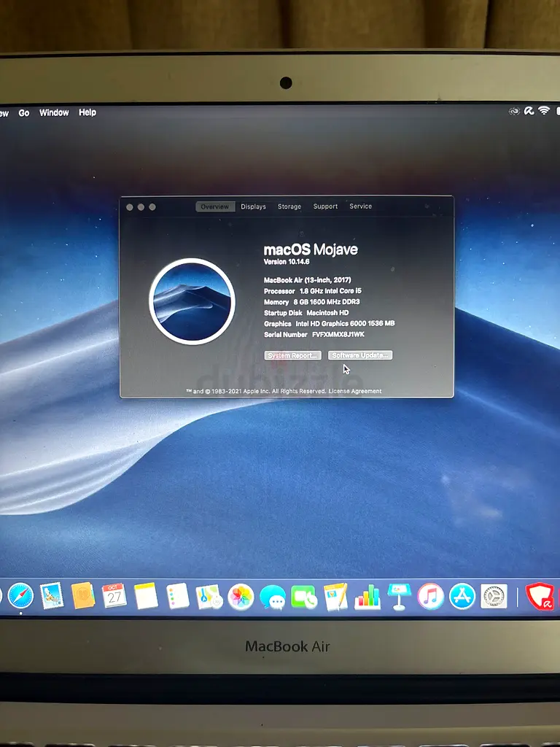Screen dimensions: 560x747
Task: Open the Go menu
Action: pos(24,113)
